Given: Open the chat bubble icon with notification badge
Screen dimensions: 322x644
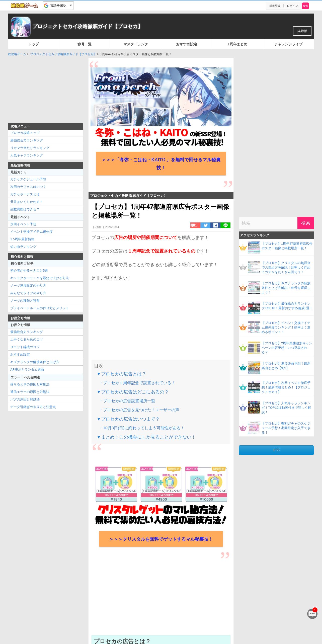Looking at the screenshot, I should point(312,614).
